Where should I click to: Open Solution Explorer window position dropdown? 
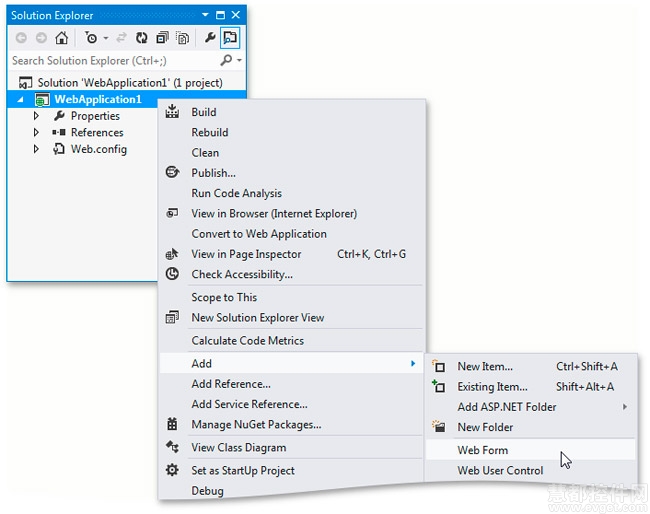click(205, 15)
